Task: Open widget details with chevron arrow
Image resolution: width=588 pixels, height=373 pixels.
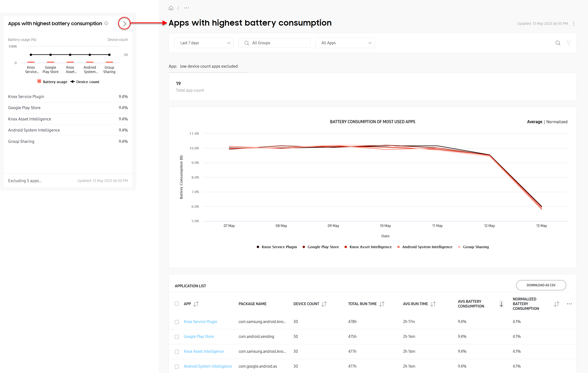Action: coord(124,23)
